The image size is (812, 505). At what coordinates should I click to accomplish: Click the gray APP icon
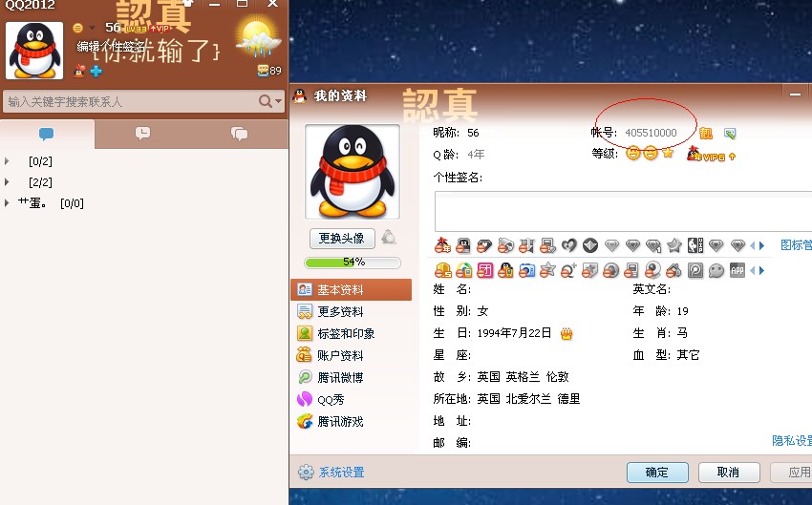pyautogui.click(x=737, y=270)
